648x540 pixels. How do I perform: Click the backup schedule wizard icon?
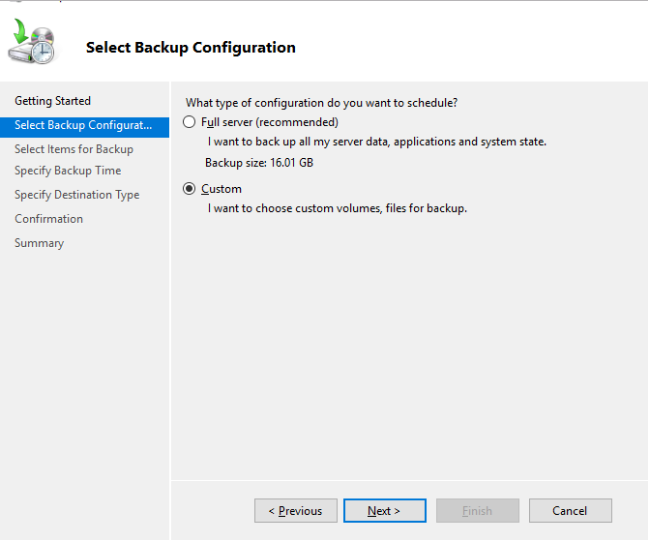(31, 41)
